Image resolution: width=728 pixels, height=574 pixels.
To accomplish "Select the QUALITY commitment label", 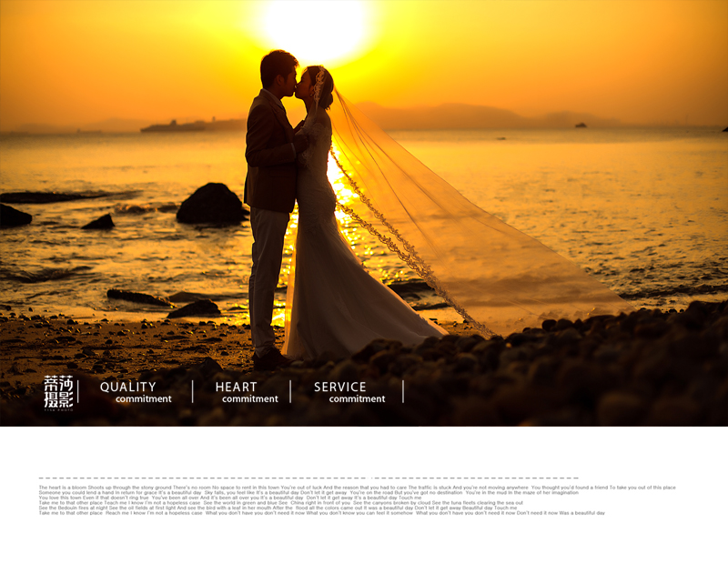I will coord(135,392).
